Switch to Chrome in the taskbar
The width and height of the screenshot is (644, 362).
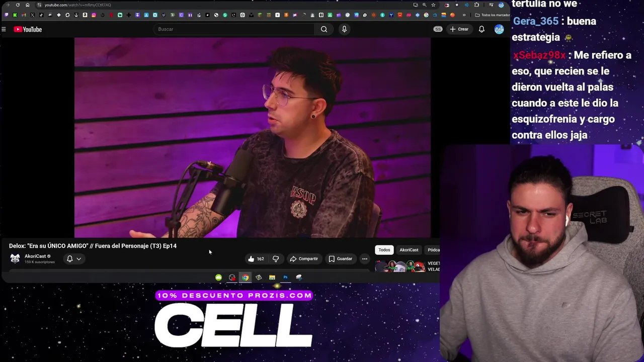pos(245,278)
